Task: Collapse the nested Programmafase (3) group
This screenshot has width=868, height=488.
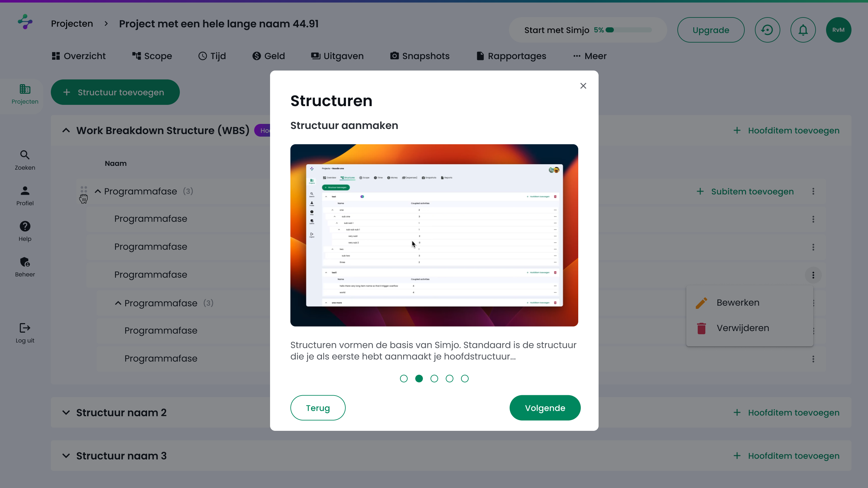Action: click(x=118, y=303)
